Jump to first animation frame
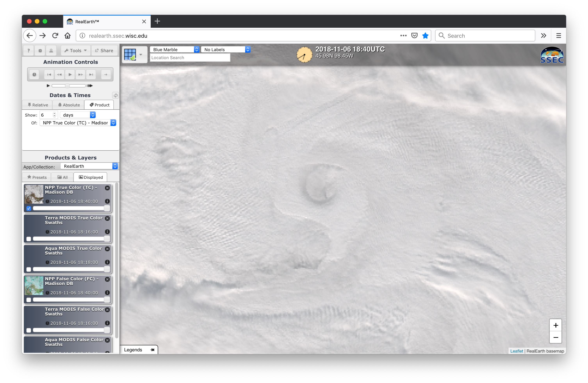Image resolution: width=588 pixels, height=383 pixels. pyautogui.click(x=49, y=74)
